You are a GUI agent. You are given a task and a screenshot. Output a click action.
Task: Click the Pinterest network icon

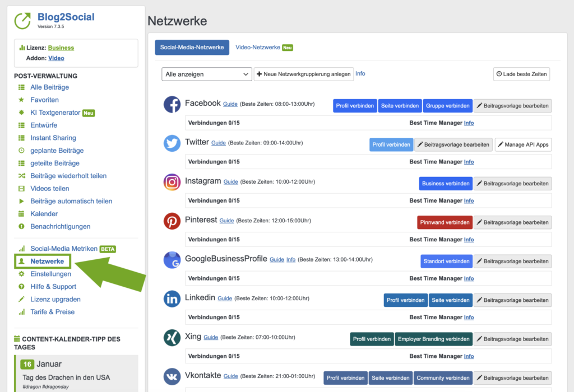tap(172, 221)
